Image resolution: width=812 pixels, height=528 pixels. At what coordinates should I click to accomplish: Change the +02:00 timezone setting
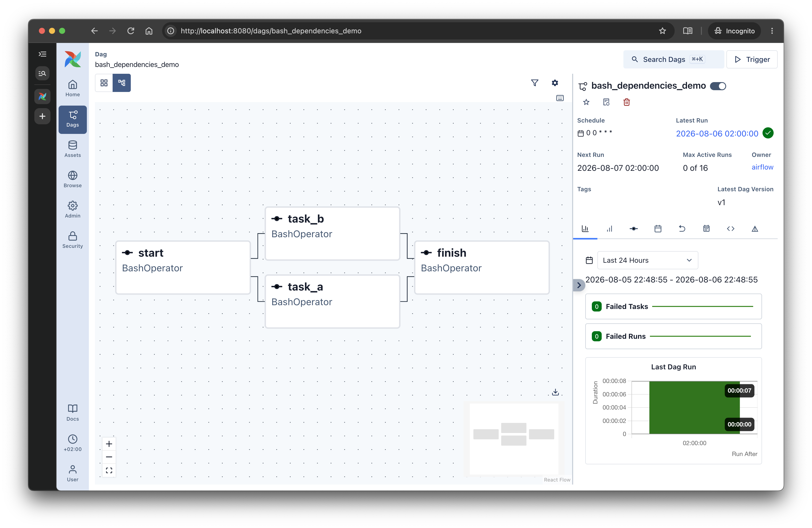[72, 443]
